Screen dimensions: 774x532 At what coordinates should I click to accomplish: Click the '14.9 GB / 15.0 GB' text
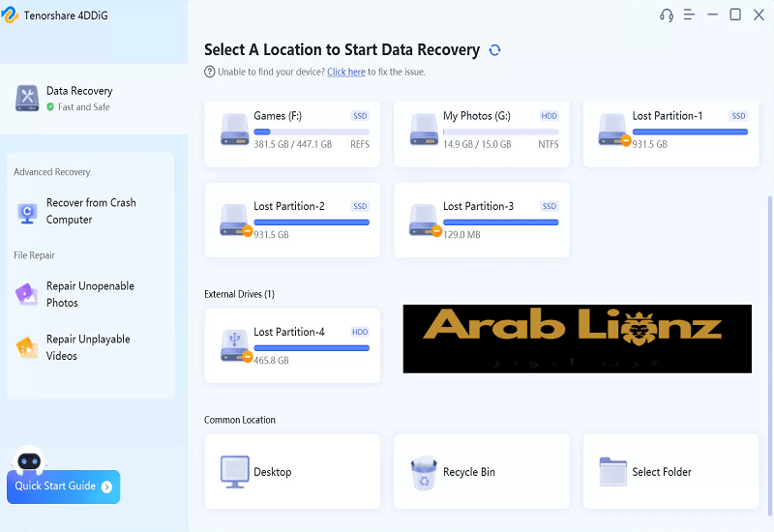477,144
